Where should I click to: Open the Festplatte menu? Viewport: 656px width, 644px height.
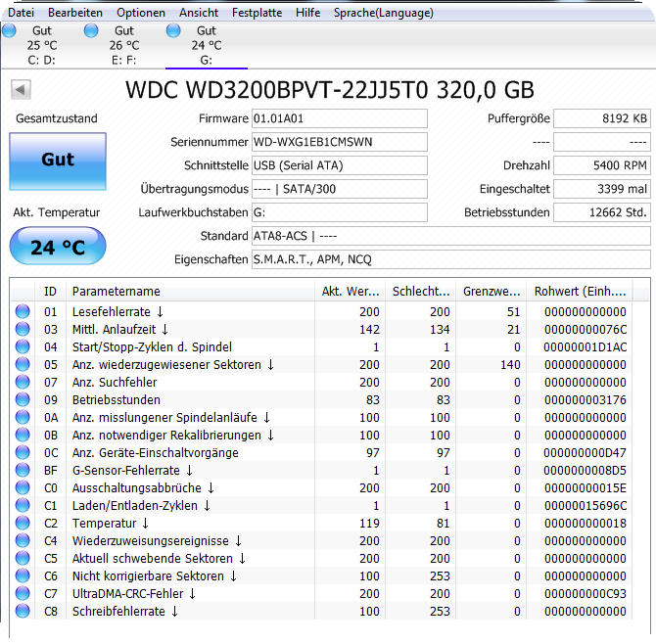[257, 13]
